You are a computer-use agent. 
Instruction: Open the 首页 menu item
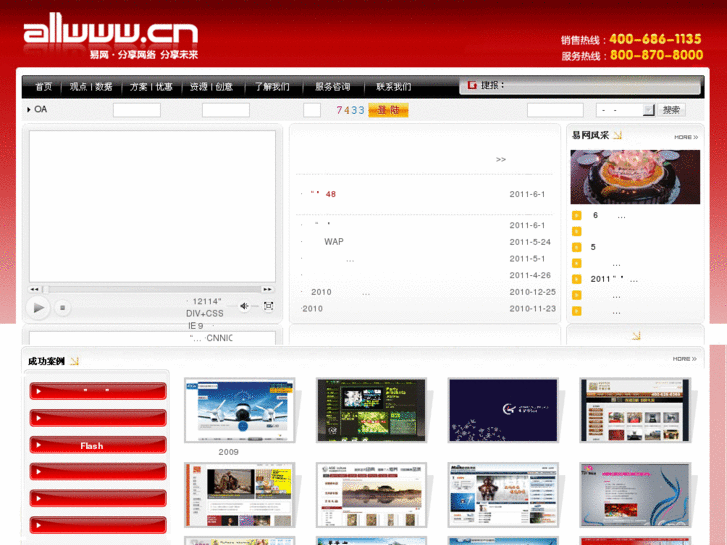tap(44, 87)
